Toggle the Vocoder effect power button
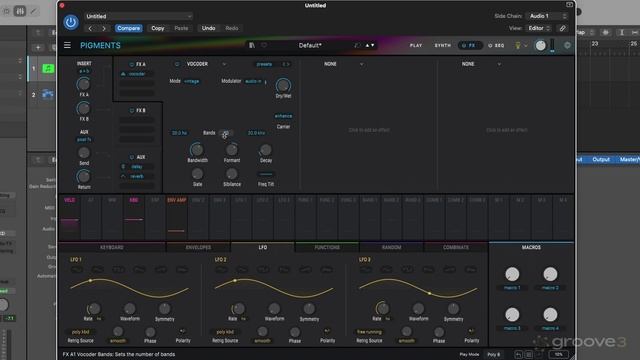Screen dimensions: 640x360 [177, 64]
